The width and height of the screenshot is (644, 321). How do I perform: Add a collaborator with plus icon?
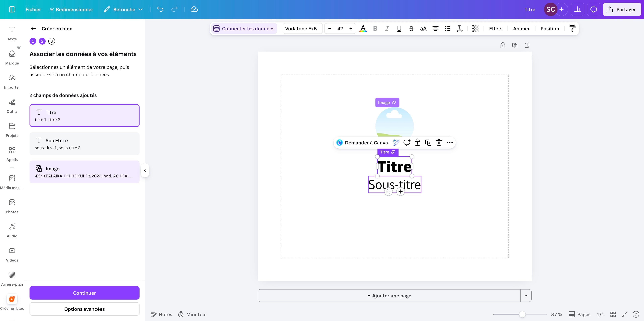[561, 10]
